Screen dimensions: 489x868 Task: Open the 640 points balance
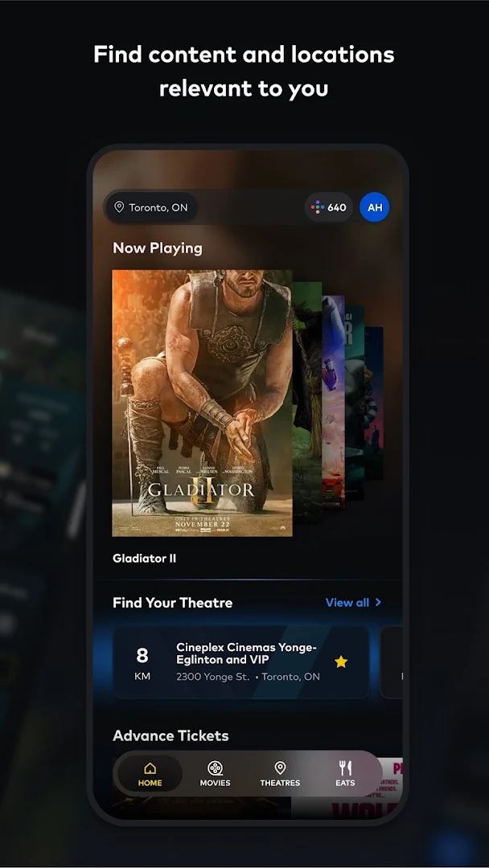coord(329,207)
